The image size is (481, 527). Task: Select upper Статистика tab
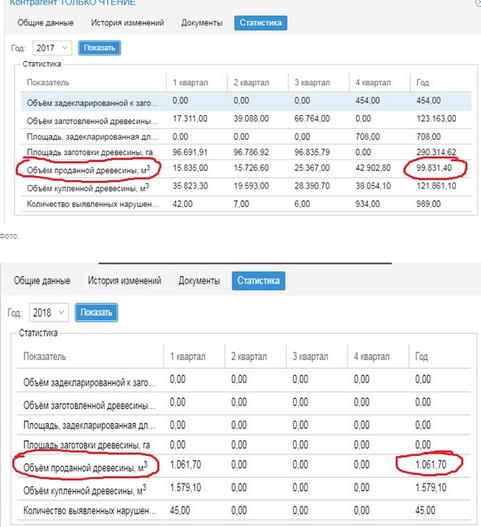tap(260, 23)
